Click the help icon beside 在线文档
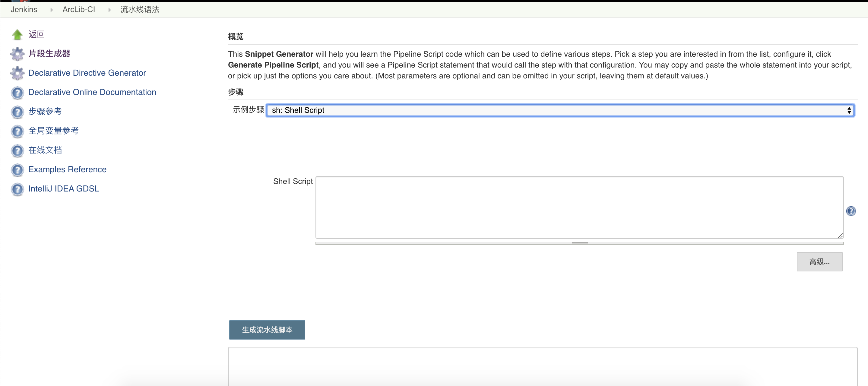 tap(17, 150)
